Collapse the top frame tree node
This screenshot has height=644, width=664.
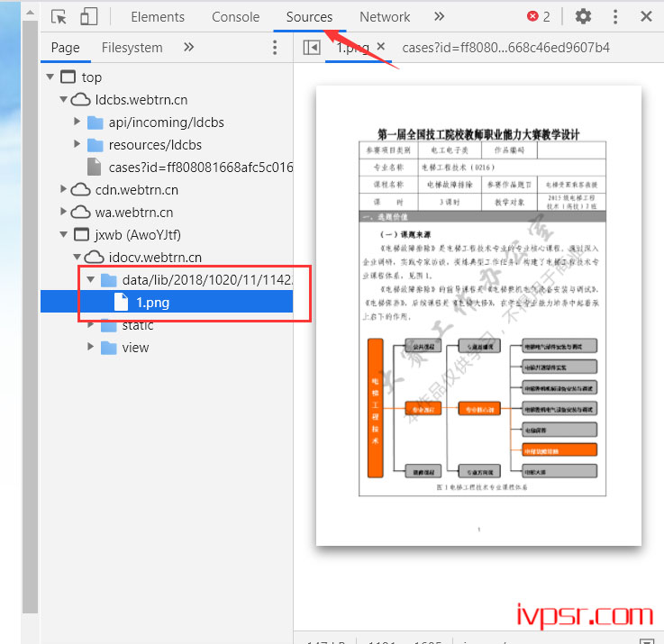coord(50,77)
